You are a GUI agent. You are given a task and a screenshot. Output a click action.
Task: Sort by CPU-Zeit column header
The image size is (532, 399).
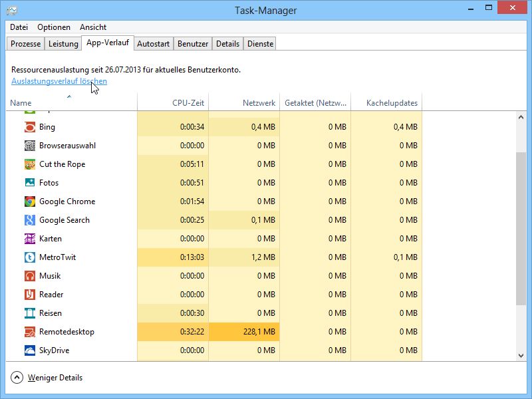point(173,102)
